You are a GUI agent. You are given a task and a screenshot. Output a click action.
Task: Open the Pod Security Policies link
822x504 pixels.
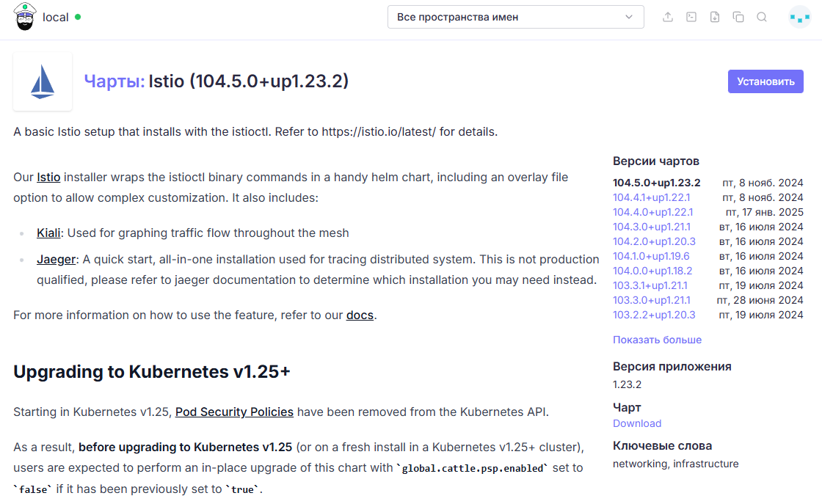234,412
